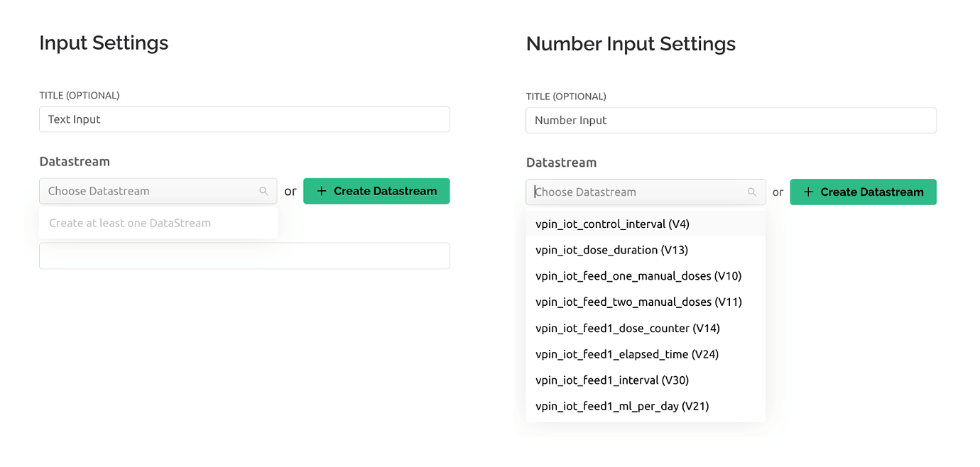Click the Text Input title field

[x=244, y=119]
